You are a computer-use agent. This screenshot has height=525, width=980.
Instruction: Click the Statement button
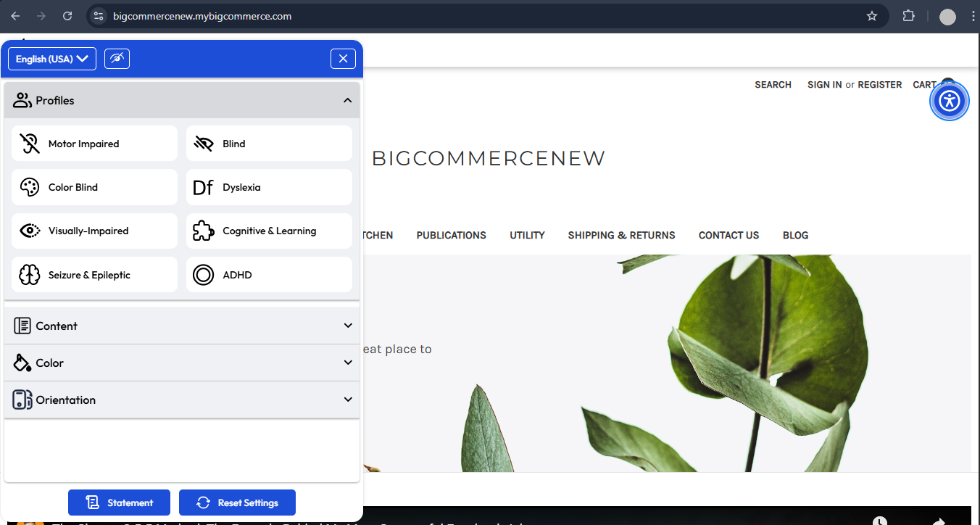coord(119,502)
